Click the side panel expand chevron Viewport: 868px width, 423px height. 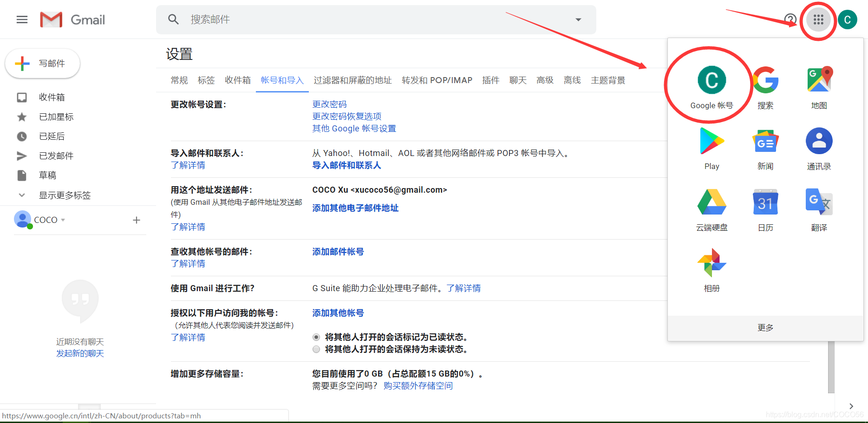tap(851, 406)
